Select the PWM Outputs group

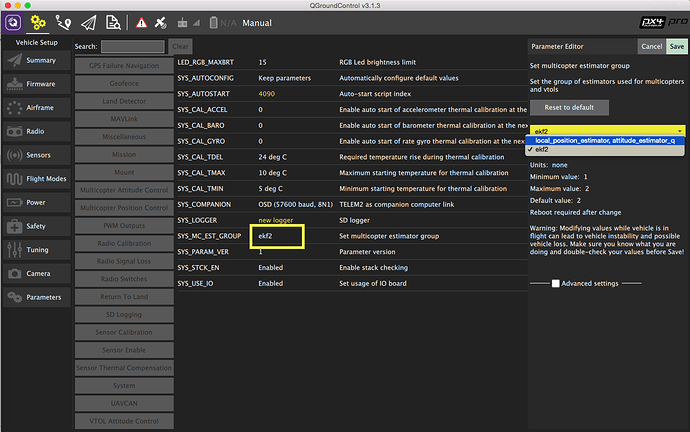pos(124,226)
